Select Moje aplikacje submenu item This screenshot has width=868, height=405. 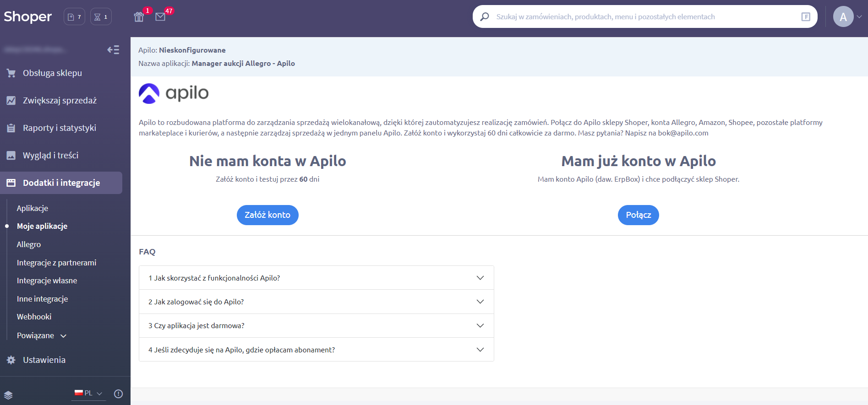coord(42,226)
